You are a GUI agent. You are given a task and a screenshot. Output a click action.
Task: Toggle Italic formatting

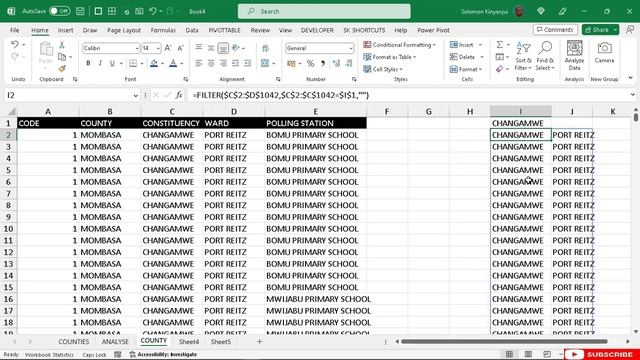(x=100, y=63)
